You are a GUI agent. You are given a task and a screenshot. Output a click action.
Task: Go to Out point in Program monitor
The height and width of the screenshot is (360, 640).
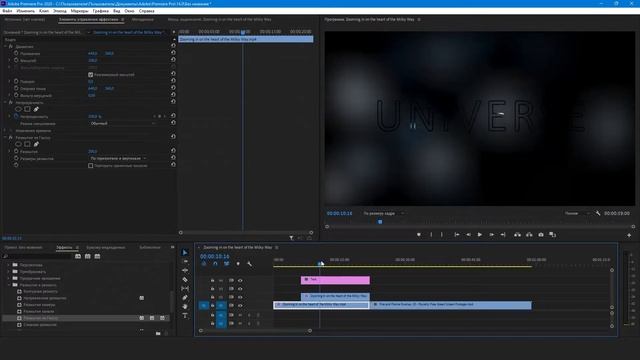[503, 235]
